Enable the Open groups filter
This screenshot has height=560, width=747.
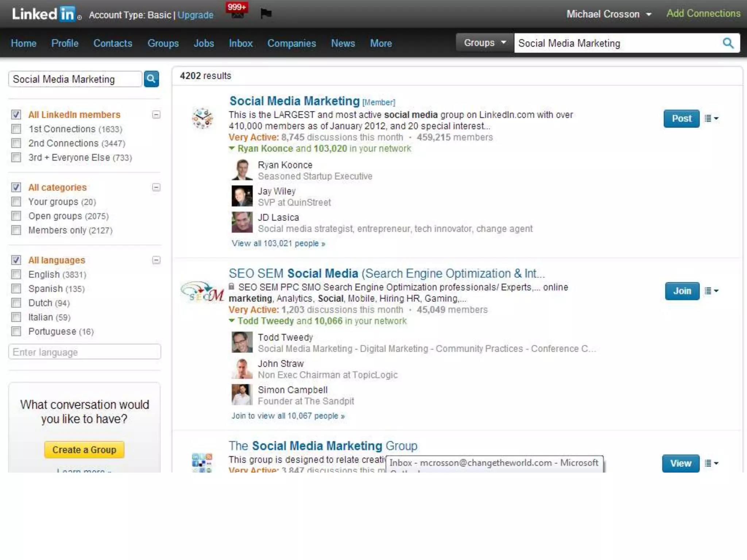[16, 216]
